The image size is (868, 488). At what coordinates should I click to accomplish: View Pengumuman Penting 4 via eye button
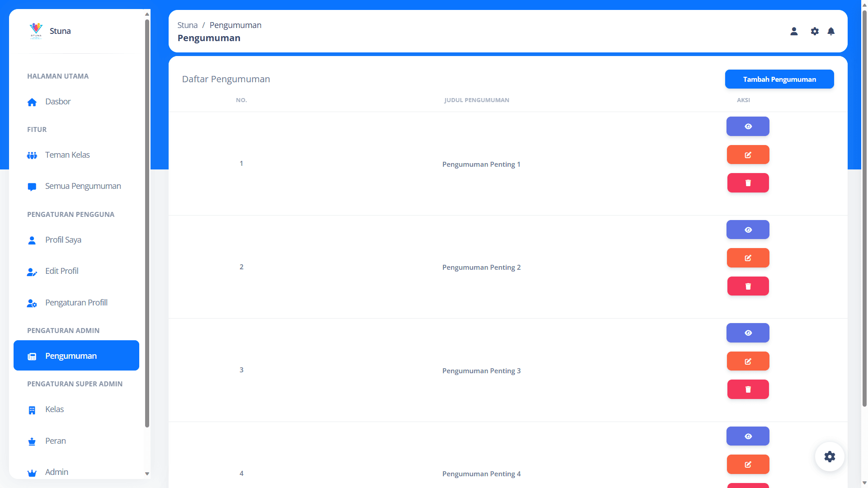click(x=748, y=436)
